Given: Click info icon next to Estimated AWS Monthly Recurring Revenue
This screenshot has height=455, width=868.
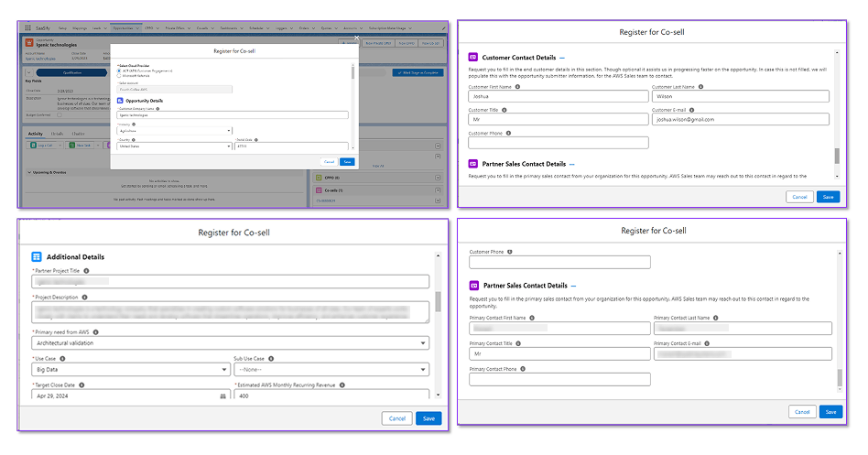Looking at the screenshot, I should [x=342, y=385].
